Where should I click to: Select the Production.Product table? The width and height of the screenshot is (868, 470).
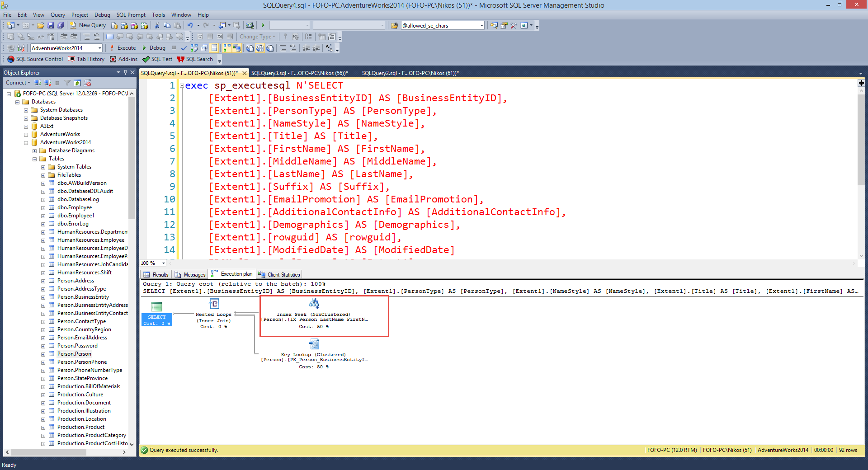pos(81,428)
